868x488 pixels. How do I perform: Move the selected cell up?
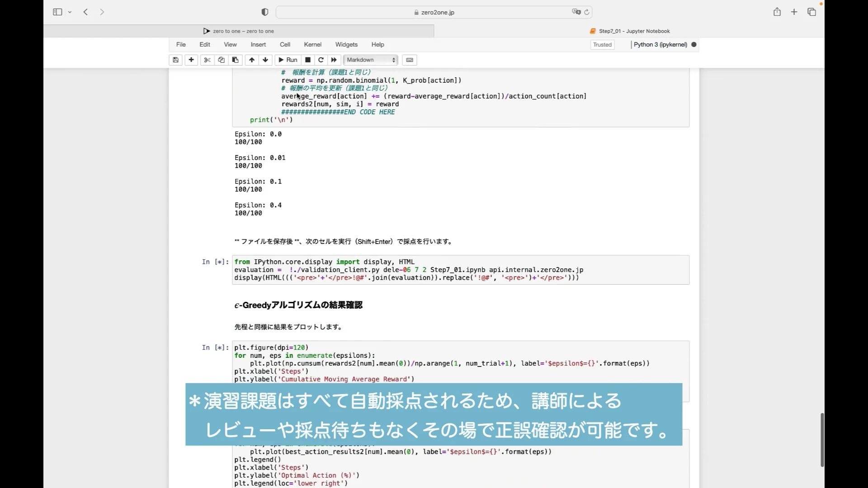[251, 60]
